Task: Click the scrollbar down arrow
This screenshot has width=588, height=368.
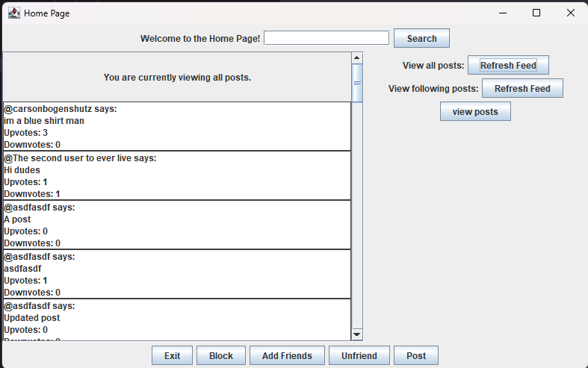Action: click(356, 334)
